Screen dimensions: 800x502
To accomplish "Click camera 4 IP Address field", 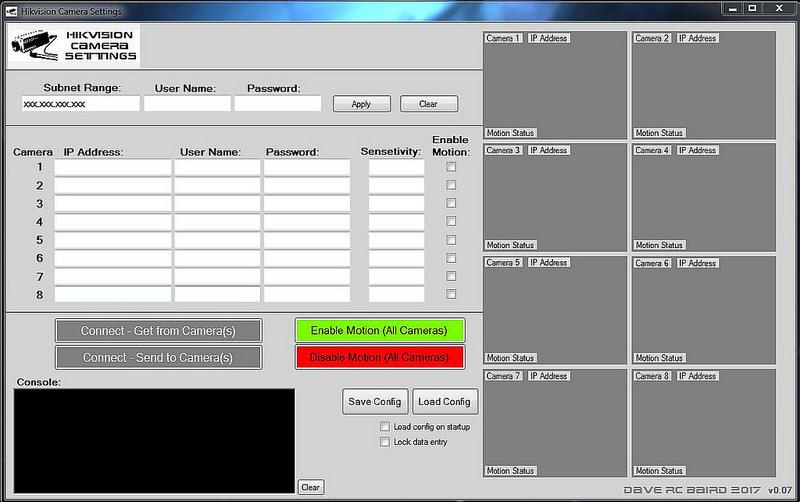I will [113, 222].
